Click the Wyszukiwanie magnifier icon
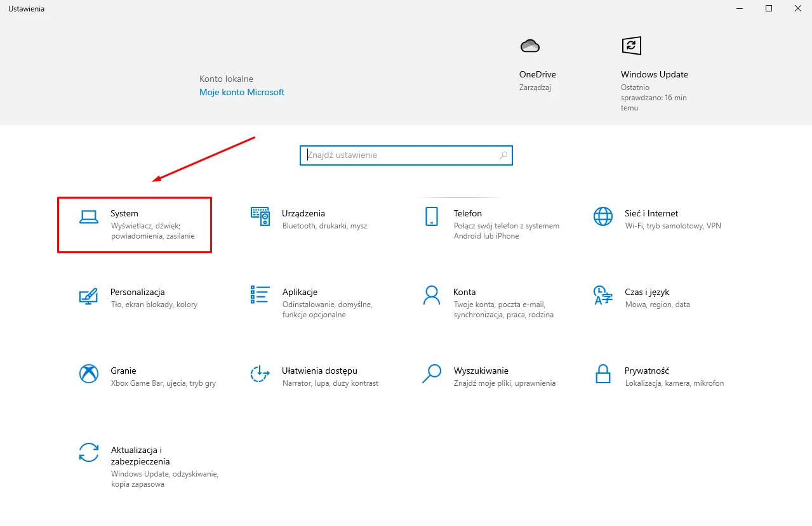Viewport: 812px width, 526px height. pyautogui.click(x=432, y=374)
